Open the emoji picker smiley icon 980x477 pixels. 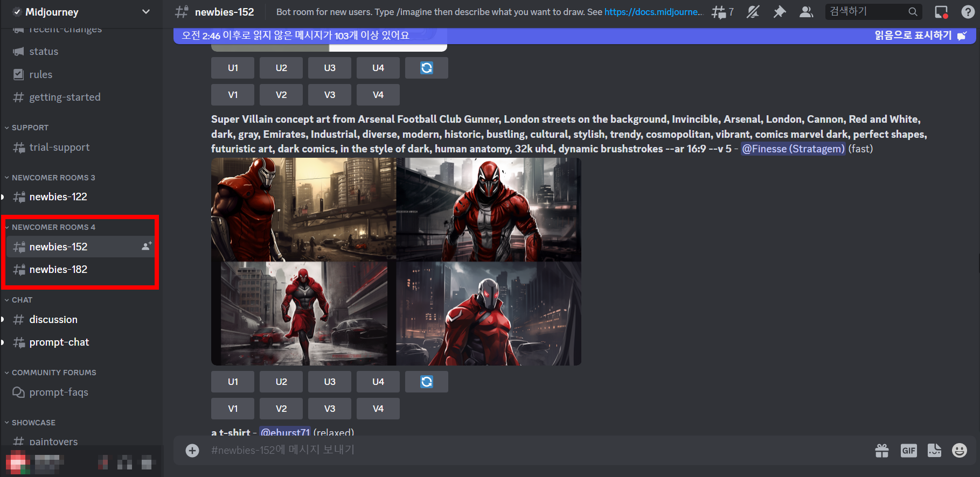coord(960,450)
